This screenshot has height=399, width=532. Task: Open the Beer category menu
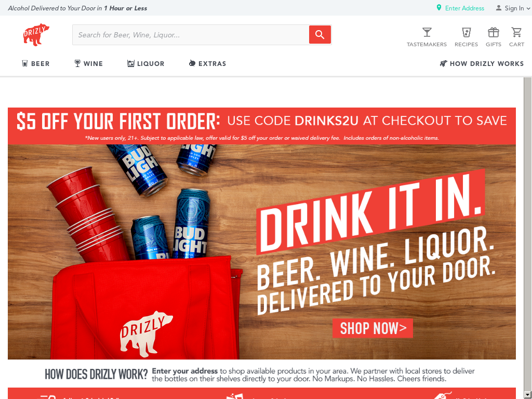click(36, 63)
